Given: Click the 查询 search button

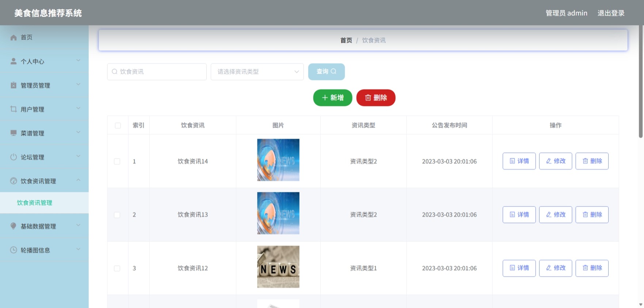Looking at the screenshot, I should 326,72.
